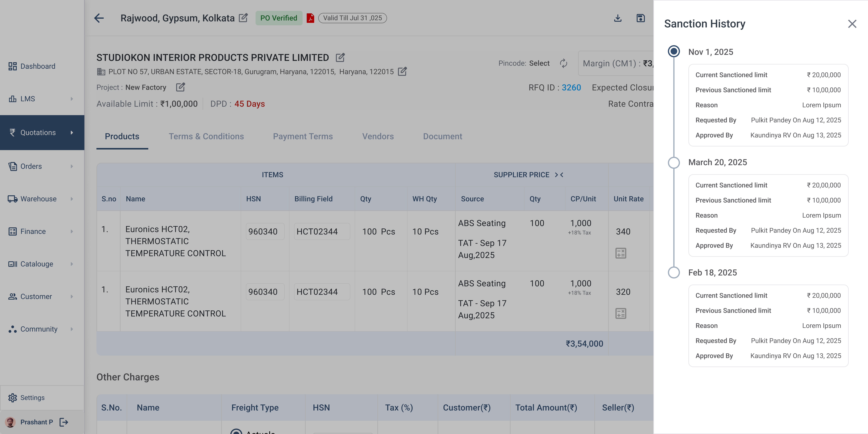The width and height of the screenshot is (868, 434).
Task: Expand the Catalouge submenu arrow
Action: point(72,264)
